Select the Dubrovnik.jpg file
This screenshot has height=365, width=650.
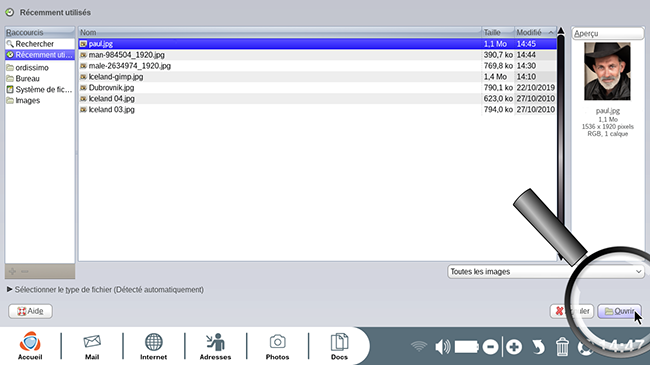(318, 88)
